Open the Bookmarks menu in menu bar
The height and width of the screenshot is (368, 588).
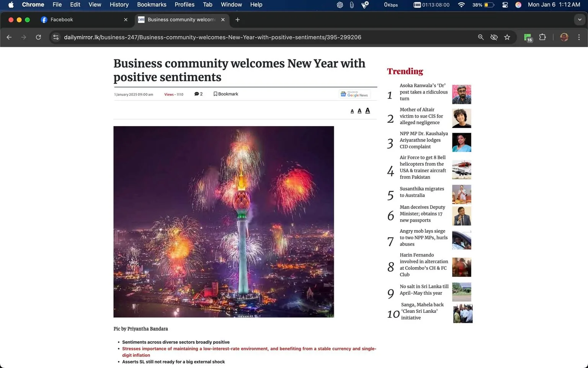pyautogui.click(x=152, y=5)
